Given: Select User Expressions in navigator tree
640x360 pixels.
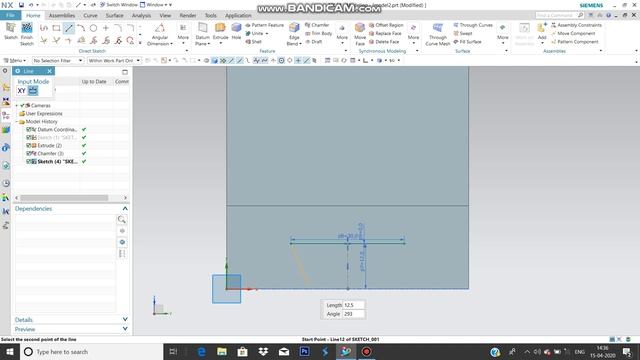Looking at the screenshot, I should pos(44,113).
